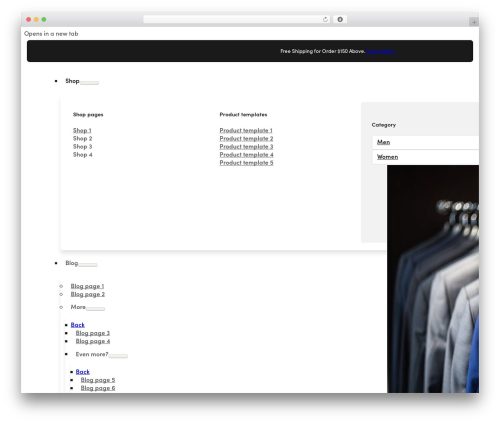The width and height of the screenshot is (500, 423).
Task: Click the first Back link under More
Action: 78,325
